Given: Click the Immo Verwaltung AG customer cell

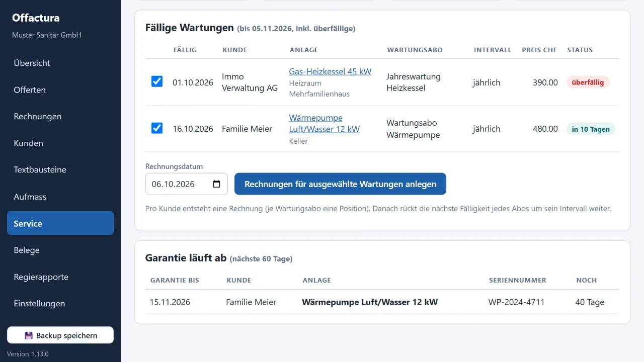Looking at the screenshot, I should tap(250, 82).
